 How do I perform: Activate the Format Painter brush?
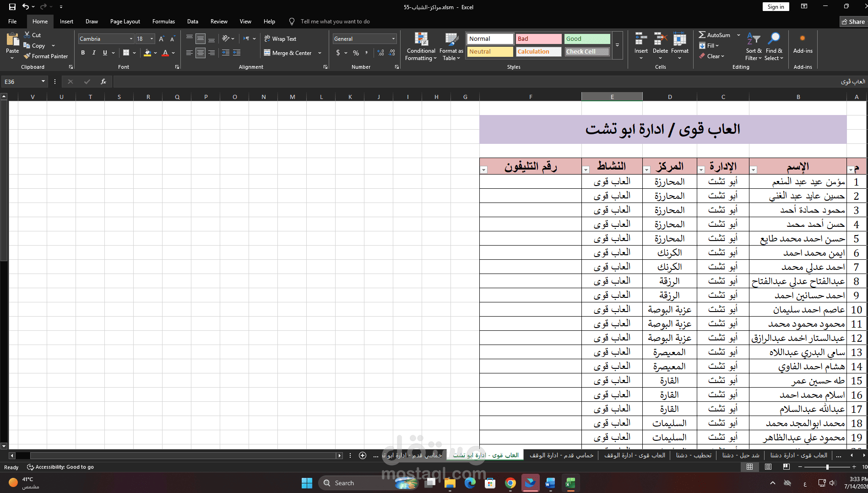(x=27, y=56)
